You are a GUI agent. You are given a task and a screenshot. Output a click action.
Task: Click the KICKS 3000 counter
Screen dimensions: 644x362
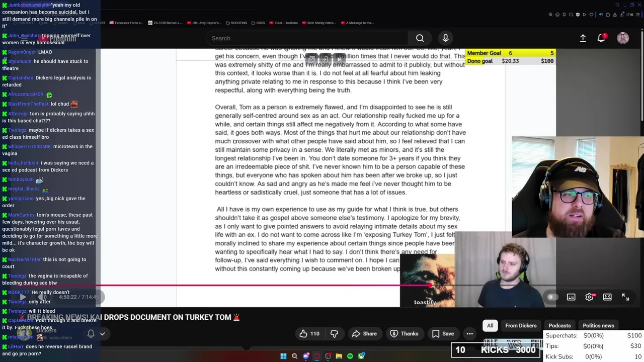497,350
